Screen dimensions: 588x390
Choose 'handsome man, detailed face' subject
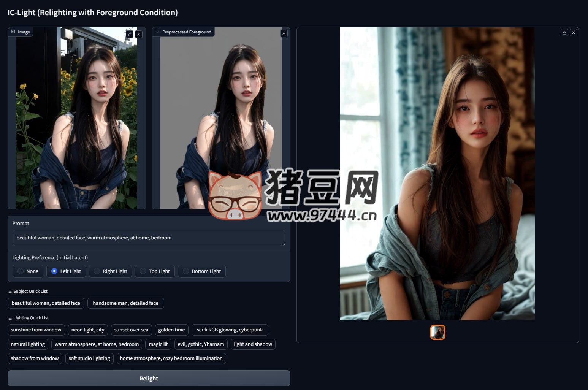pyautogui.click(x=125, y=303)
